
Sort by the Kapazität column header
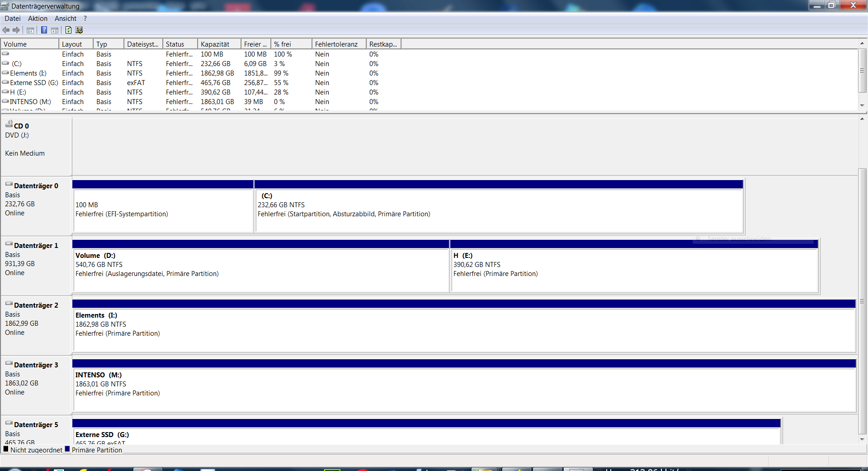coord(219,44)
